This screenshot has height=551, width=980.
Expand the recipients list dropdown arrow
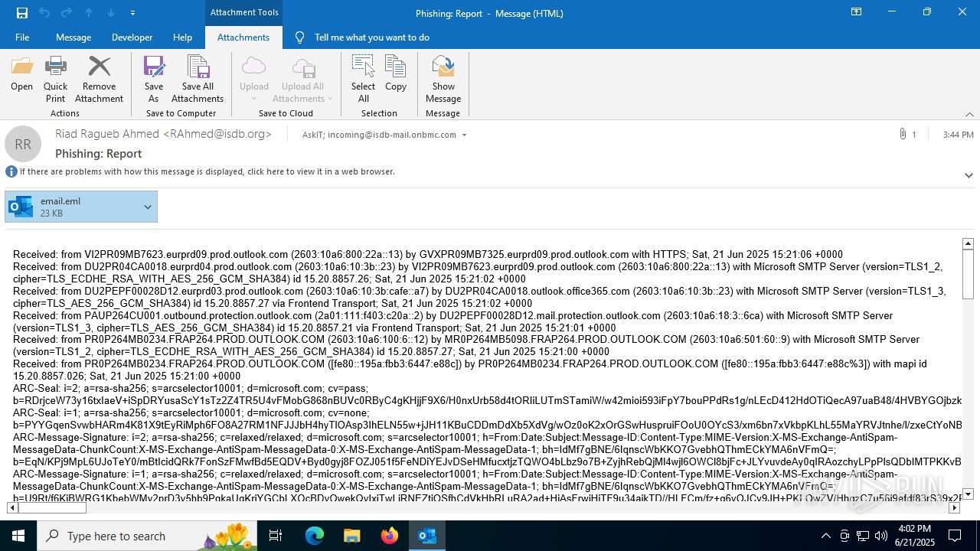[464, 135]
